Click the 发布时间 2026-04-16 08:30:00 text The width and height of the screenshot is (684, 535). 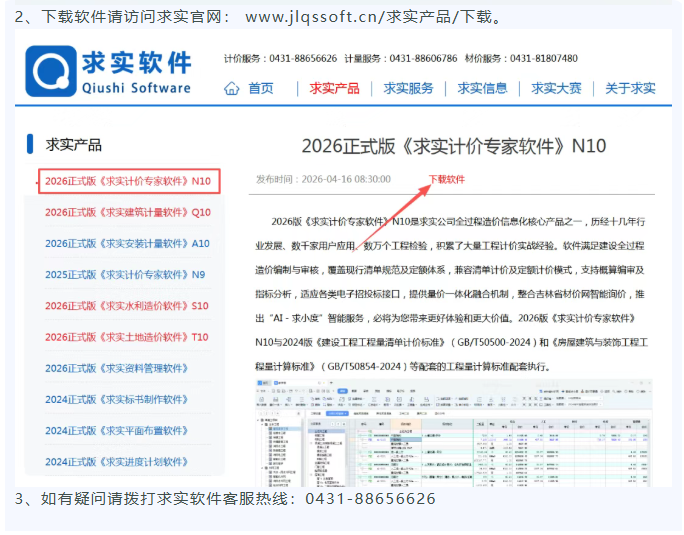[x=323, y=179]
